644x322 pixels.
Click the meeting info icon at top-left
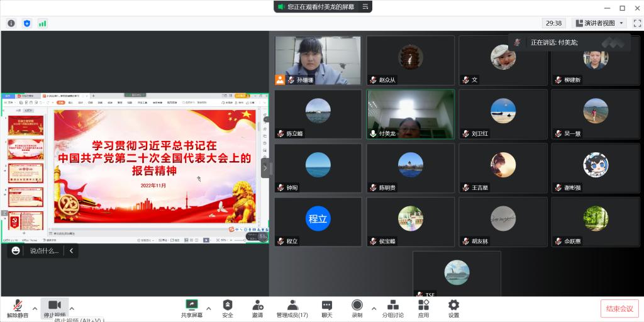point(11,23)
